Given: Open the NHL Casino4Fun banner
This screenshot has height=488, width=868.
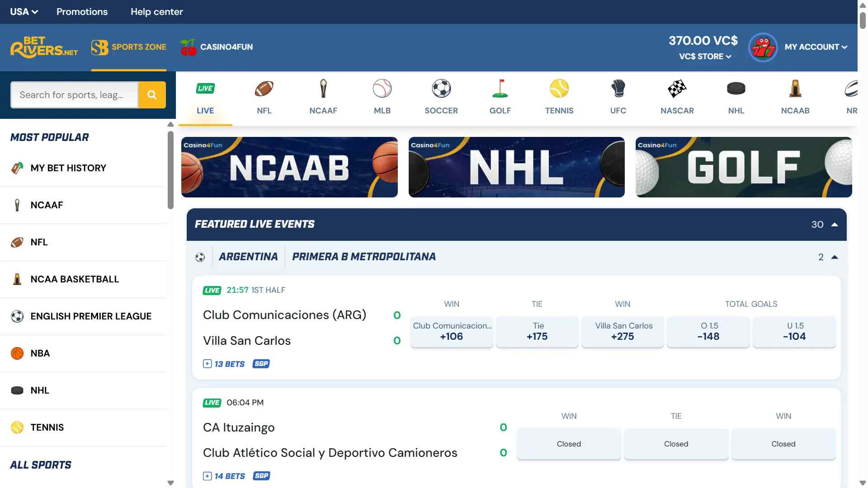Looking at the screenshot, I should click(516, 167).
